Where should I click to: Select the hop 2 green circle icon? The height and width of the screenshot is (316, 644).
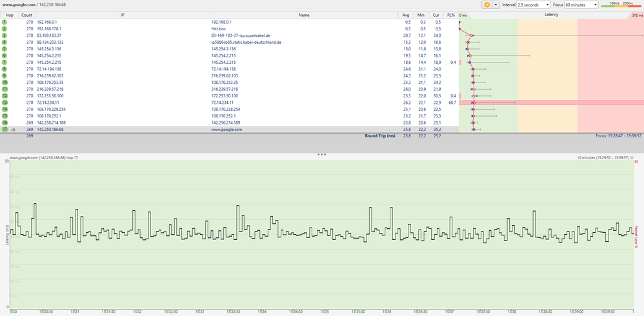pyautogui.click(x=5, y=29)
